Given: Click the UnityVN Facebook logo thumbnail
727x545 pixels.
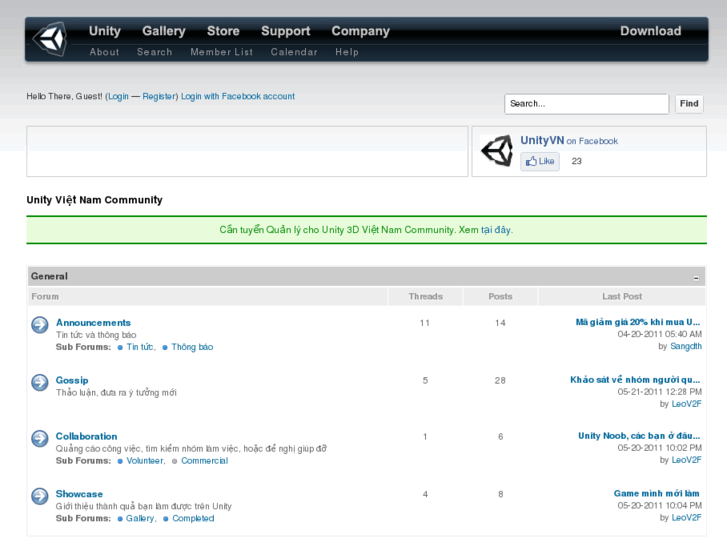Looking at the screenshot, I should [497, 151].
